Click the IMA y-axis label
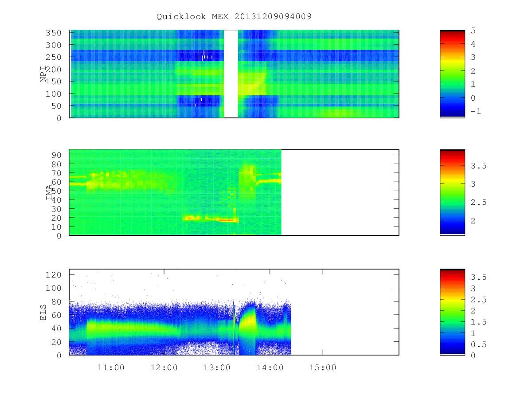 click(x=49, y=192)
